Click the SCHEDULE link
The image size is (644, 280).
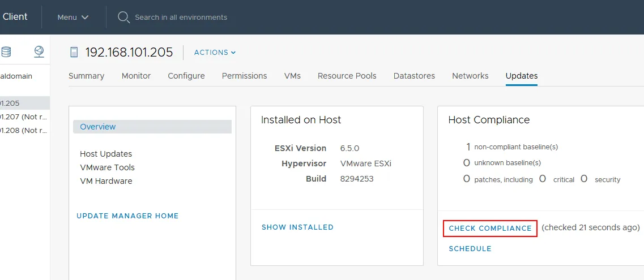pos(470,249)
